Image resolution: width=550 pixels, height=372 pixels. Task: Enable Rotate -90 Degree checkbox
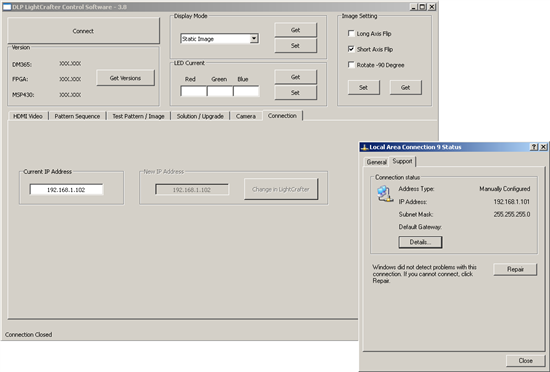[351, 65]
